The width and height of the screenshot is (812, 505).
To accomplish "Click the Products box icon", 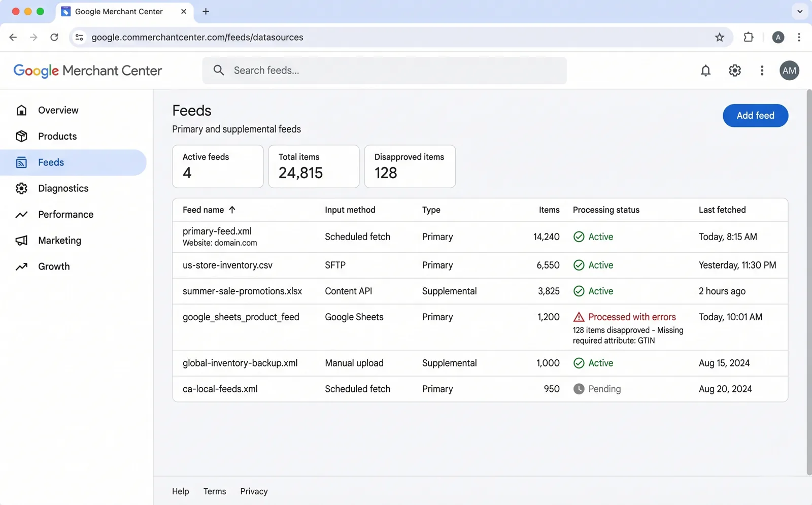I will pos(21,136).
